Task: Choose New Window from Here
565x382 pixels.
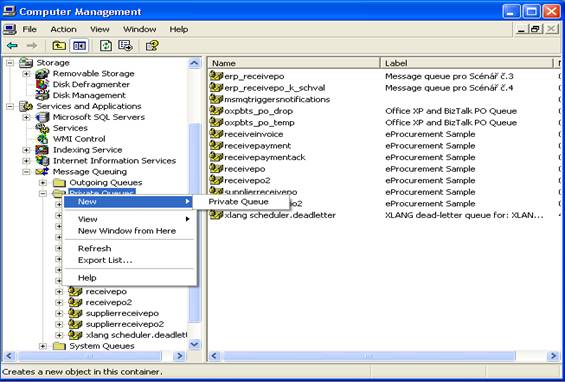Action: [x=128, y=231]
